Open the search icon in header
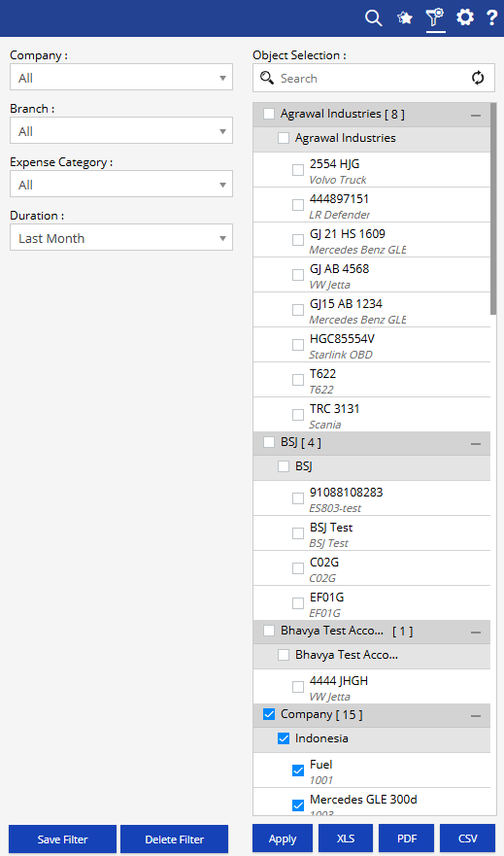The height and width of the screenshot is (856, 504). pos(374,18)
